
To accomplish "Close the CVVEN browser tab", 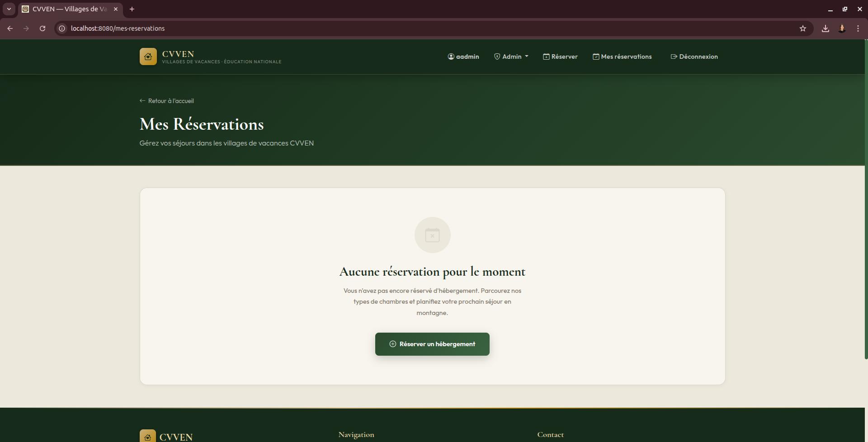I will [x=115, y=9].
